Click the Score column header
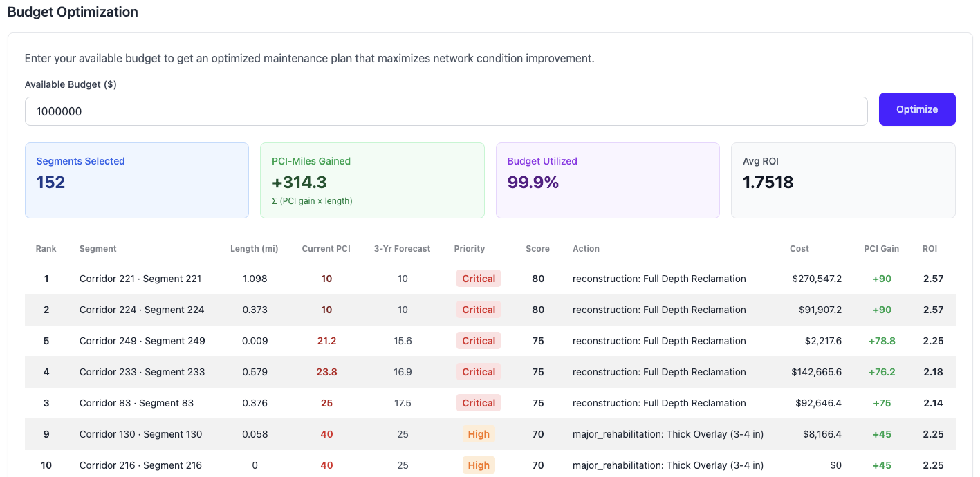This screenshot has height=477, width=980. 537,248
